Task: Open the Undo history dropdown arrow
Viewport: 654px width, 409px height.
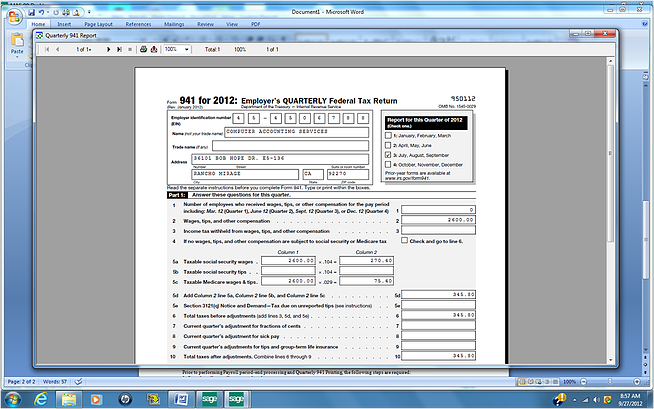Action: (x=48, y=13)
